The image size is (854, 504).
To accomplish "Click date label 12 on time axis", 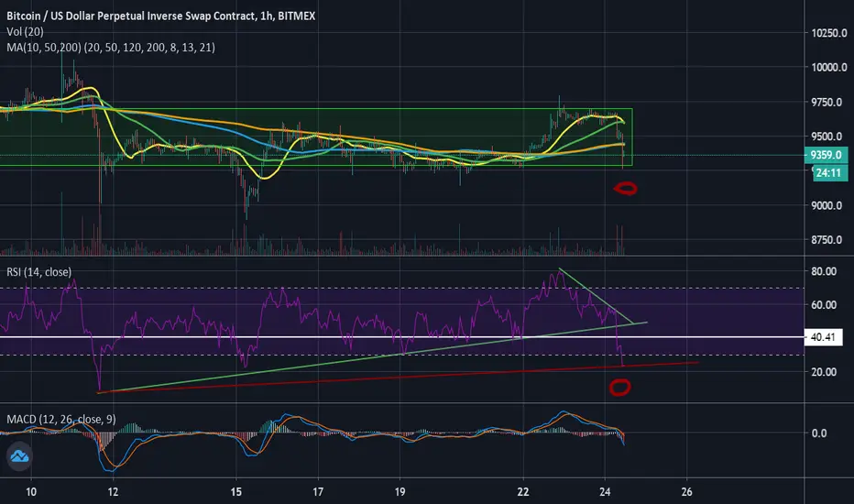I will (113, 492).
